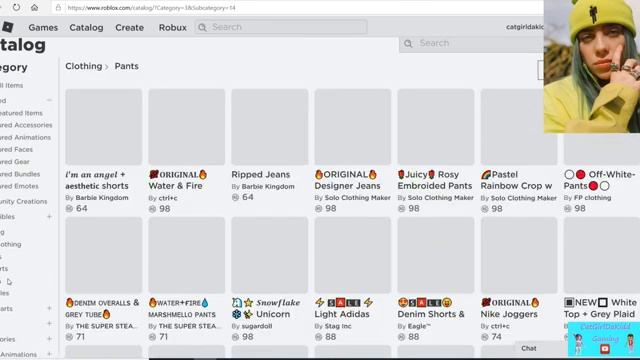Image resolution: width=640 pixels, height=360 pixels.
Task: Click the catalog search magnifier icon
Action: pos(408,44)
